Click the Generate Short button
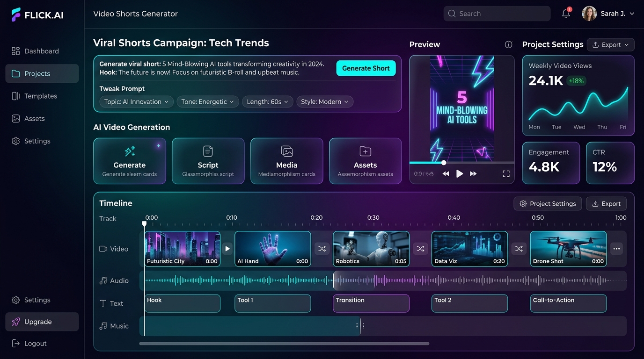This screenshot has width=644, height=359. [366, 68]
